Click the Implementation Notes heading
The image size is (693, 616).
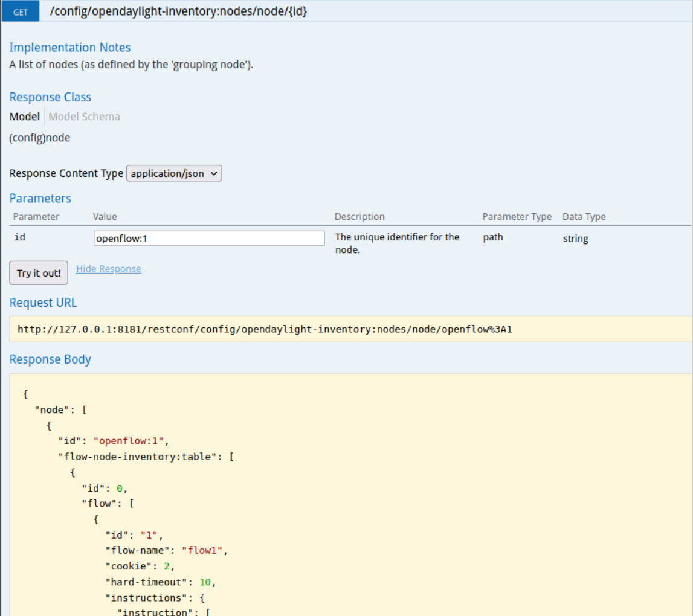[70, 47]
